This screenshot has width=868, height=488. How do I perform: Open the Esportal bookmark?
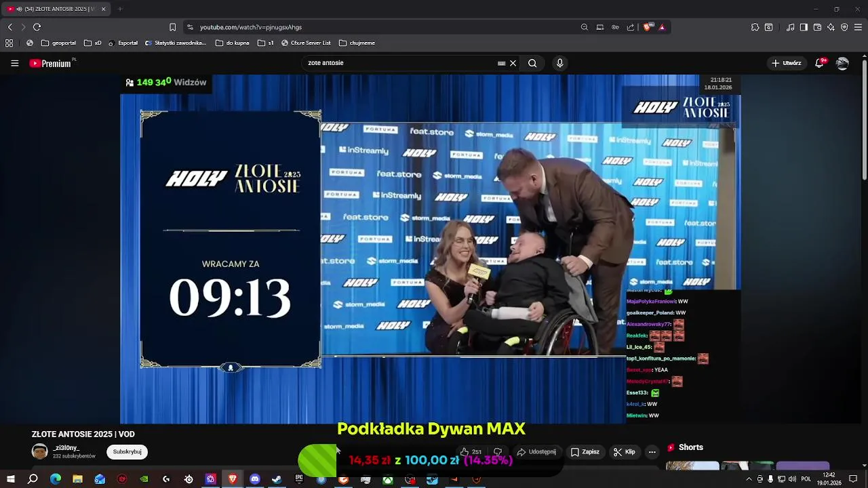click(123, 43)
